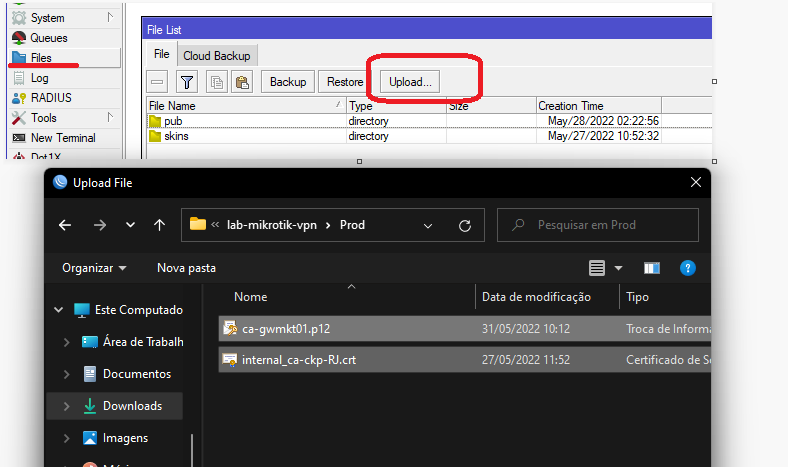Click the paste icon in File List toolbar
788x467 pixels.
(x=242, y=82)
